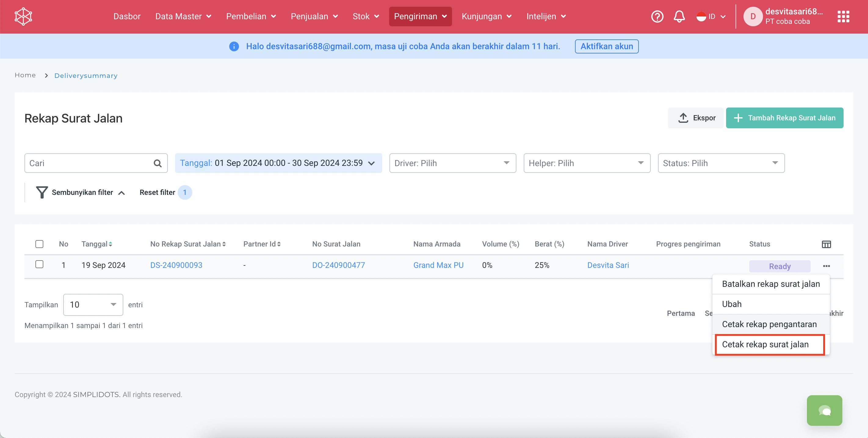Click the help question mark icon
The height and width of the screenshot is (438, 868).
point(657,16)
